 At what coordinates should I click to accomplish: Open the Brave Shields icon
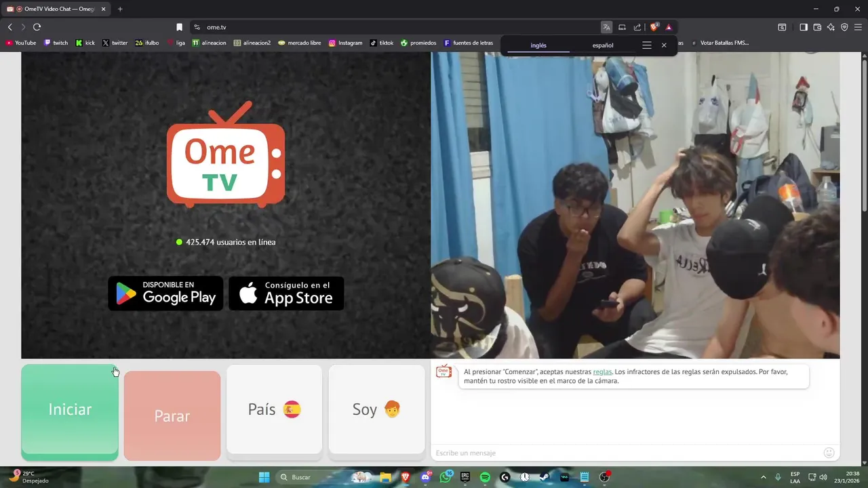(x=654, y=27)
